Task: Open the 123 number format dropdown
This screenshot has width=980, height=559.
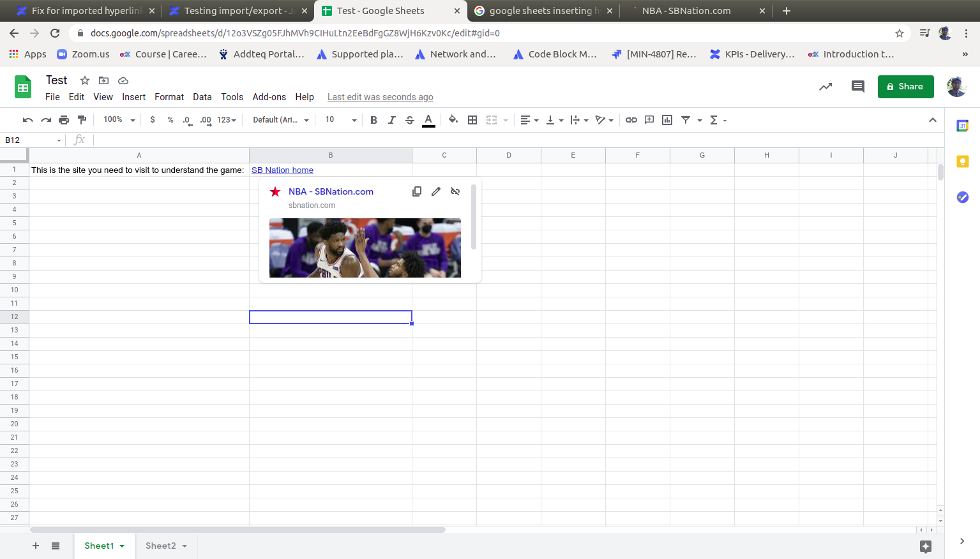Action: 227,120
